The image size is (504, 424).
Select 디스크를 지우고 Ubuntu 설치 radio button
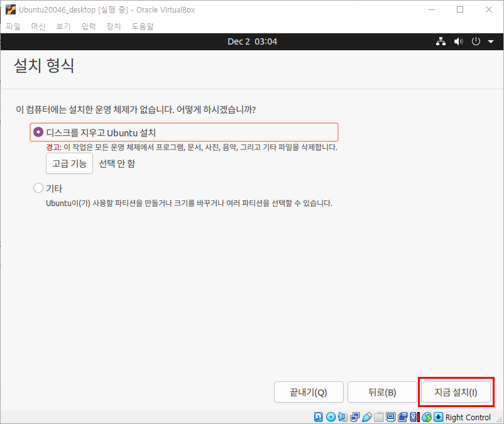38,132
